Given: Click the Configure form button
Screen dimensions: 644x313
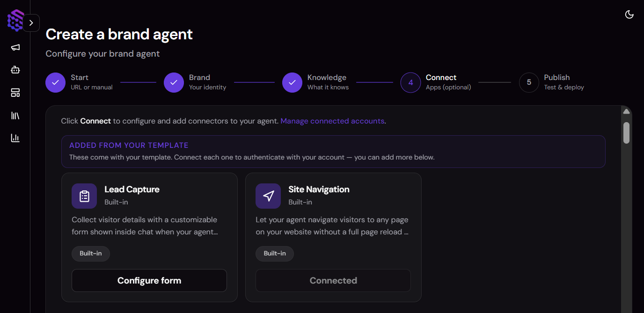Looking at the screenshot, I should click(149, 281).
